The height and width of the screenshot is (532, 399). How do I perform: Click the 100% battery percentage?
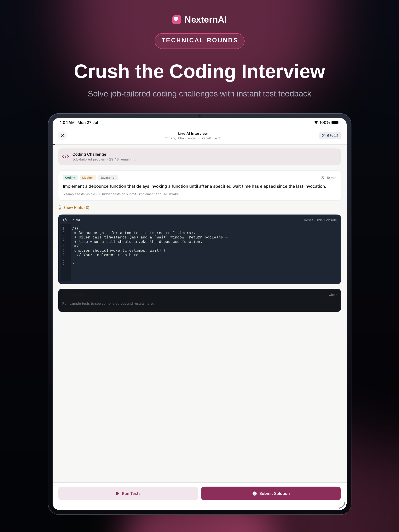coord(324,122)
